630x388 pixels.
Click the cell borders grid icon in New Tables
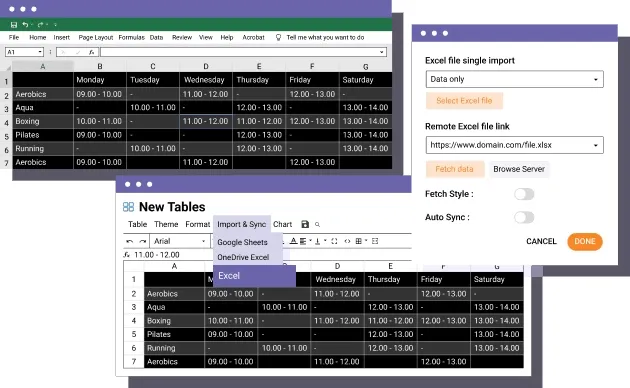[x=358, y=241]
